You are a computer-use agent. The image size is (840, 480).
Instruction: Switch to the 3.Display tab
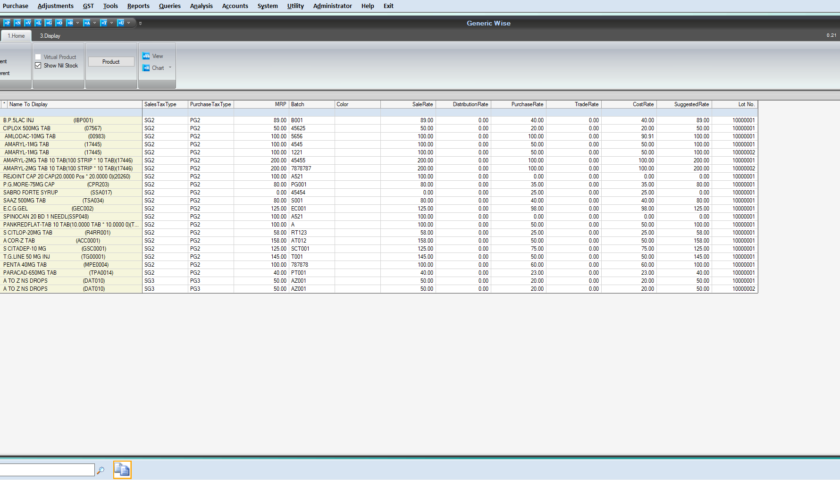coord(50,36)
